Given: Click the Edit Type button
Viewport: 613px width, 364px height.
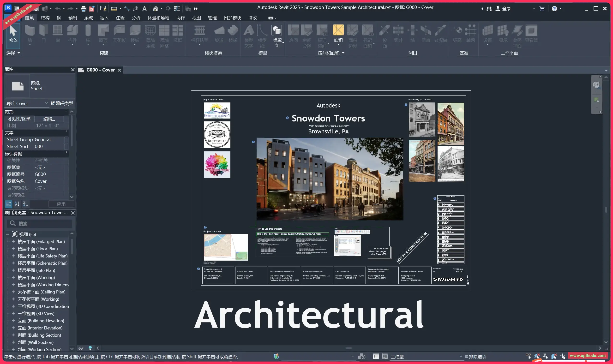Looking at the screenshot, I should [x=62, y=103].
